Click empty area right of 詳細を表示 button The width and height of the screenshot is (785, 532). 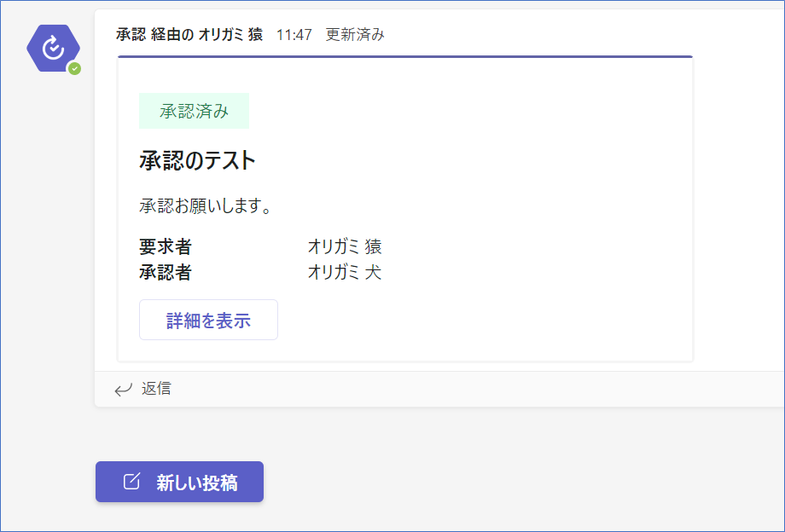[x=478, y=320]
